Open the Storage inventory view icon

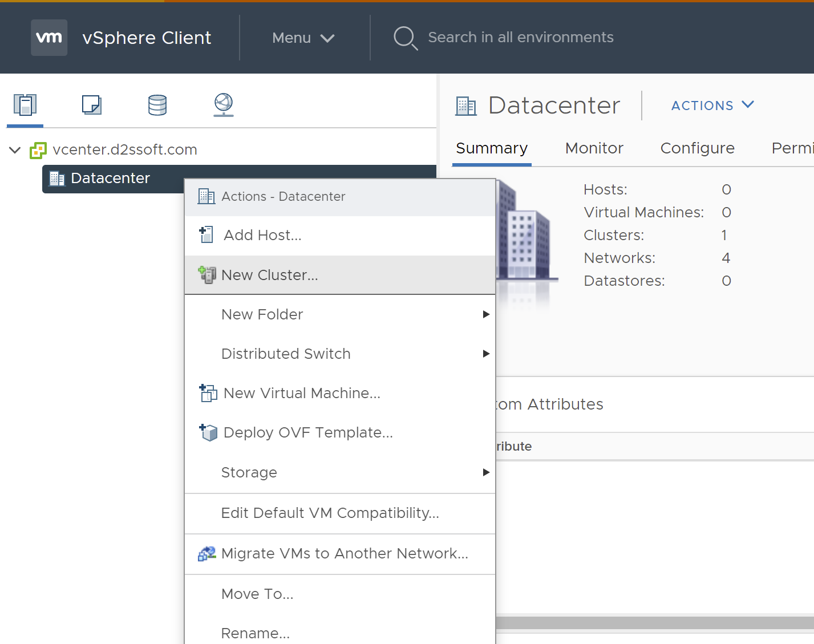(x=157, y=105)
